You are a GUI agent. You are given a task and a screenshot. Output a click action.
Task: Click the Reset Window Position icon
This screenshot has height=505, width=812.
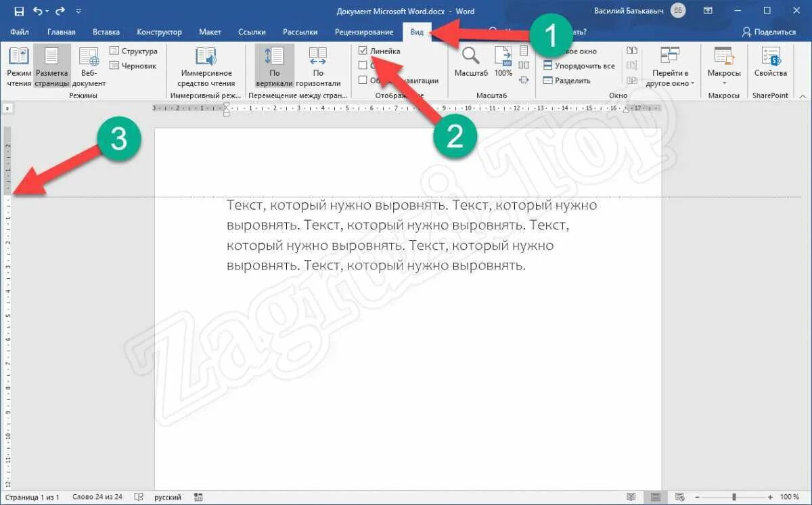[x=632, y=80]
